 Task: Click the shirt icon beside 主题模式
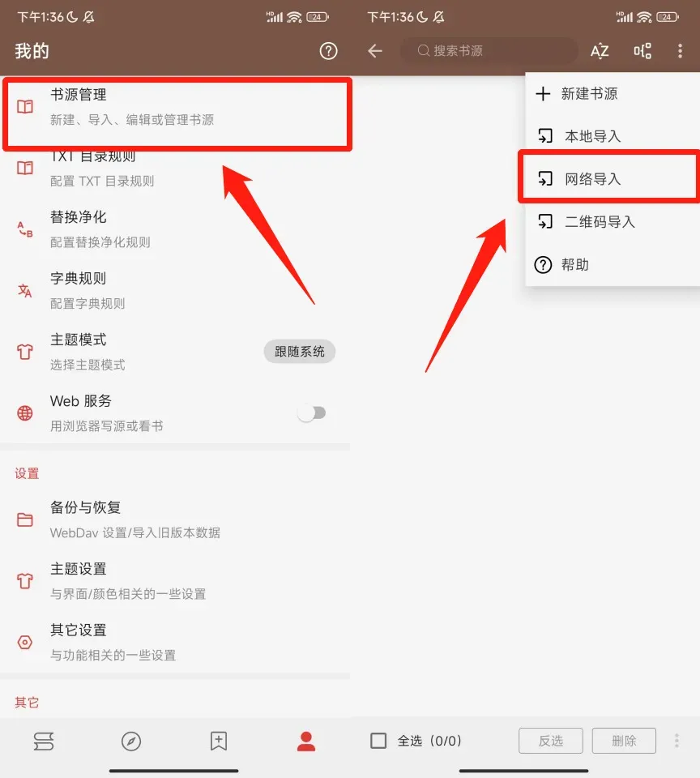pyautogui.click(x=25, y=352)
